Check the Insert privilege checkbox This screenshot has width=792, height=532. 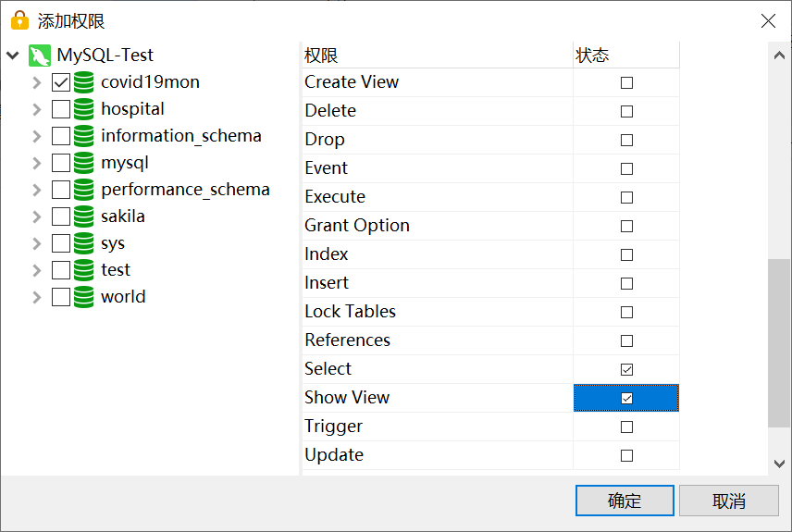coord(626,283)
